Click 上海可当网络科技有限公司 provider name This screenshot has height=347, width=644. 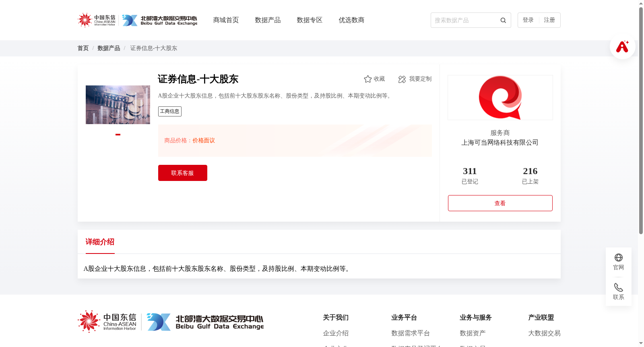500,143
